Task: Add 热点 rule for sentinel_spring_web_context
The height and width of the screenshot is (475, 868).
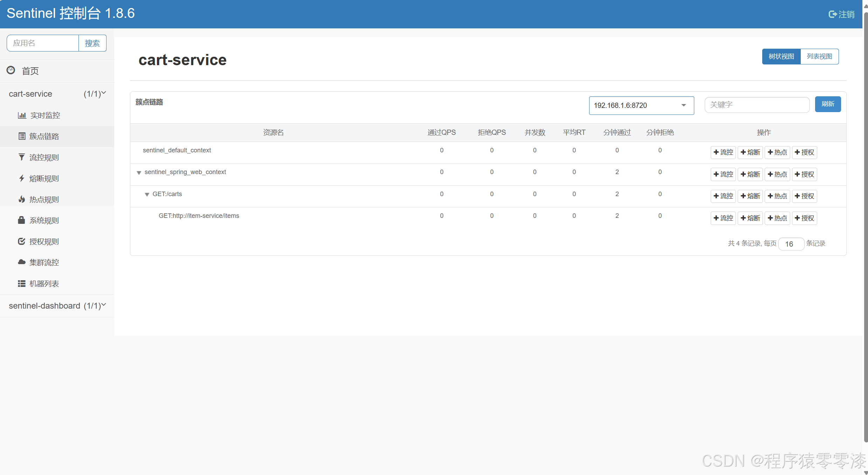Action: coord(777,174)
